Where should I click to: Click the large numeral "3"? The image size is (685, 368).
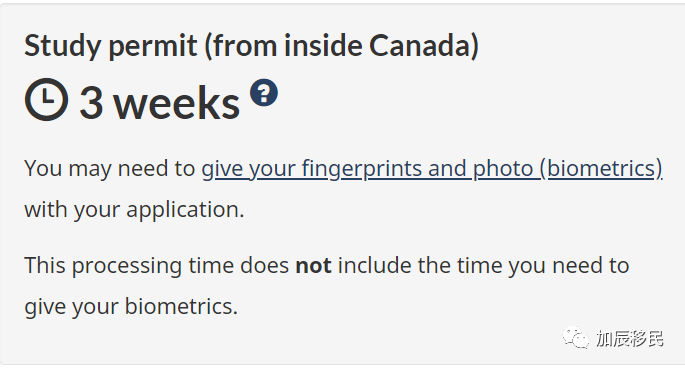(x=92, y=103)
